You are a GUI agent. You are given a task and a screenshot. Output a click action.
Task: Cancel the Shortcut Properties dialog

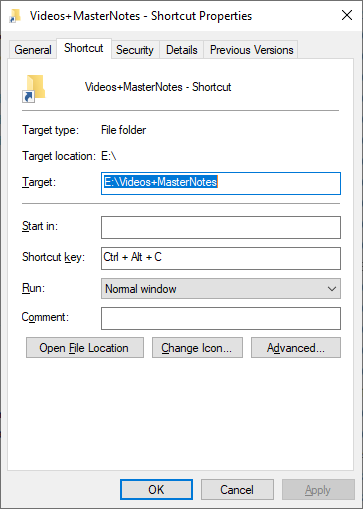pos(237,489)
